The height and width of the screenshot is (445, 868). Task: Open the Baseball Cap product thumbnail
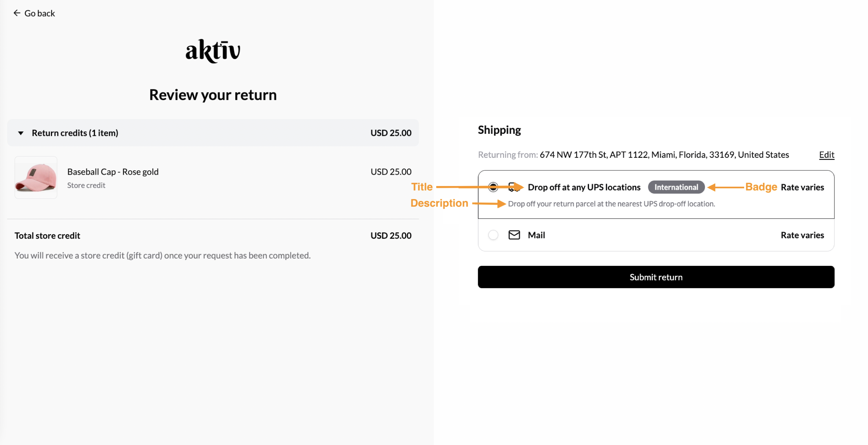pyautogui.click(x=36, y=177)
